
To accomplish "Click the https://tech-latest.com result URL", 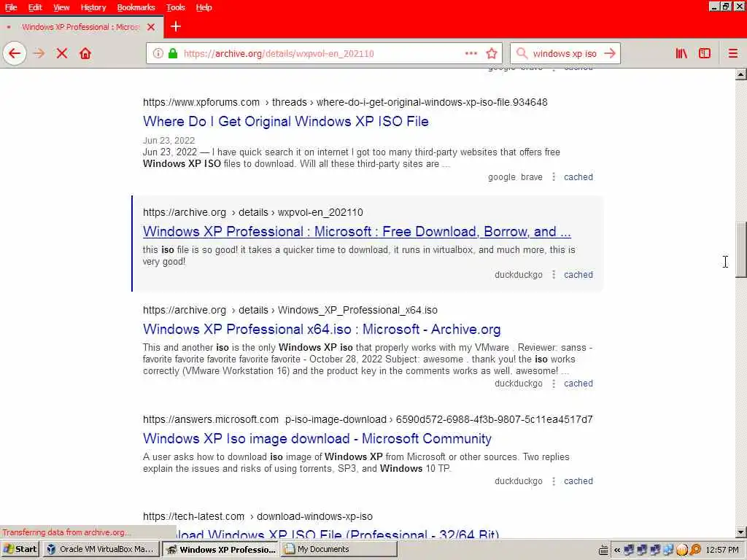I will click(258, 516).
